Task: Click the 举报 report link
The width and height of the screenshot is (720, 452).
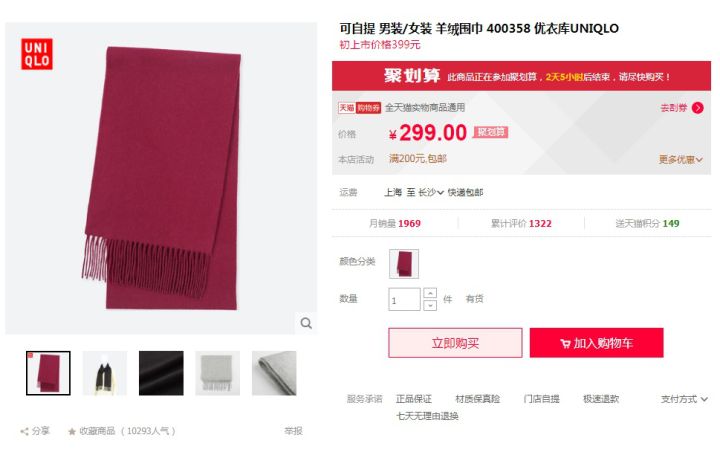Action: coord(293,431)
